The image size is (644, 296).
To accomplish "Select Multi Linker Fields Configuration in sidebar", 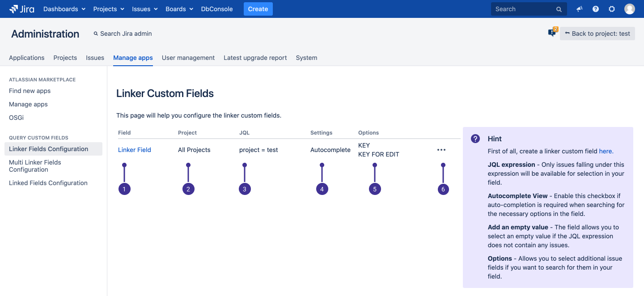I will (x=35, y=166).
